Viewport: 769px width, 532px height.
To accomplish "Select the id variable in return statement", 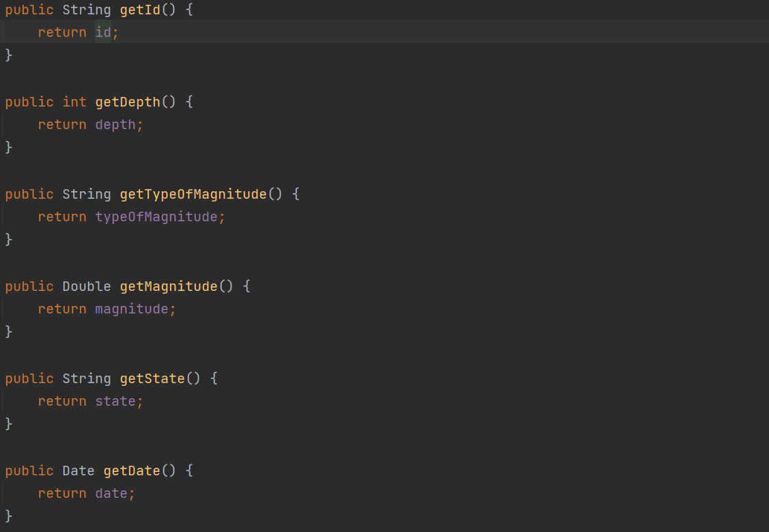I will tap(103, 31).
